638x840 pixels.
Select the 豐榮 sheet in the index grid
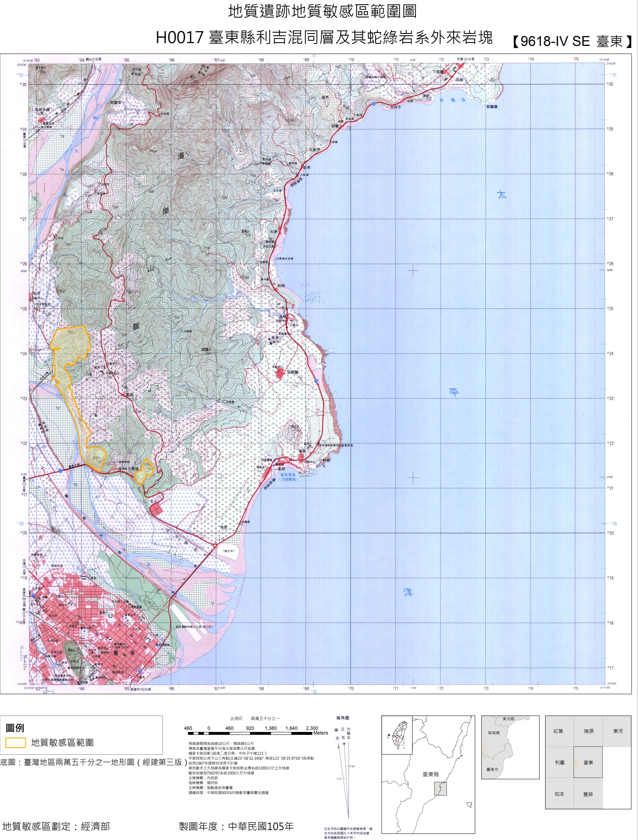(x=588, y=794)
